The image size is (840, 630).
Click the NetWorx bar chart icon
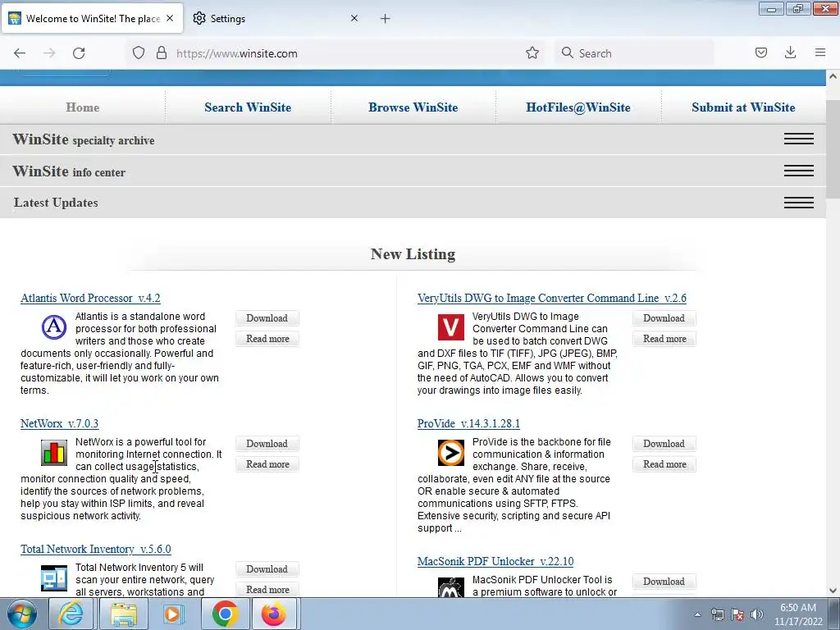tap(54, 453)
